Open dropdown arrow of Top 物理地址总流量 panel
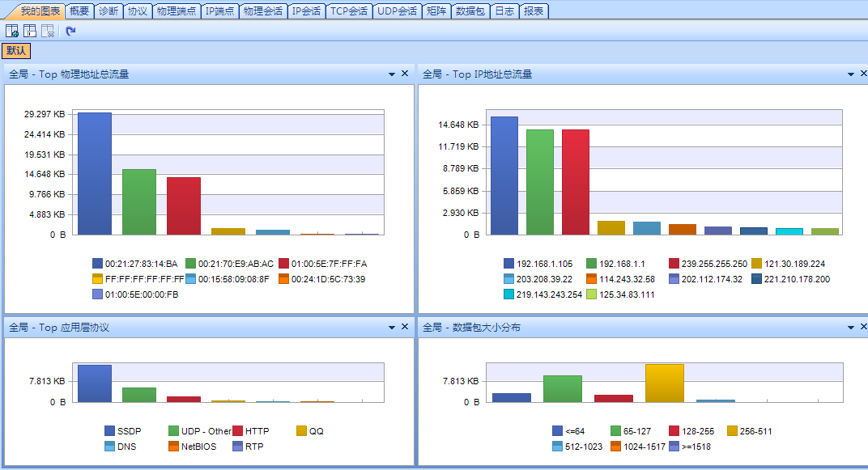This screenshot has height=470, width=868. [x=392, y=74]
